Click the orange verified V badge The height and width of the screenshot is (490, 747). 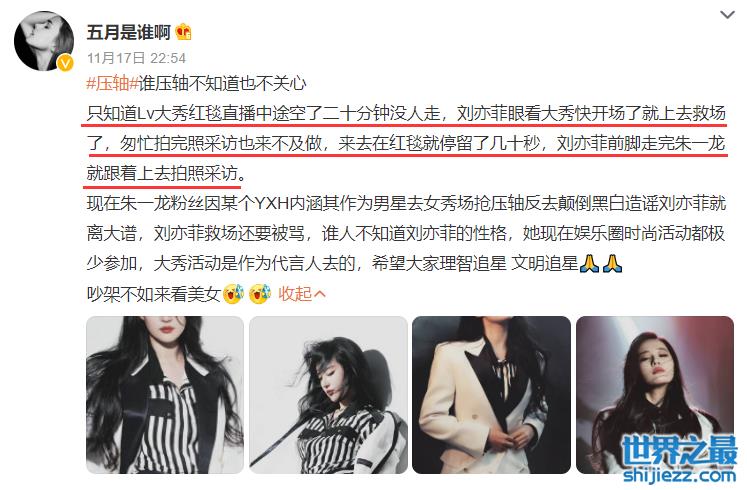[65, 62]
